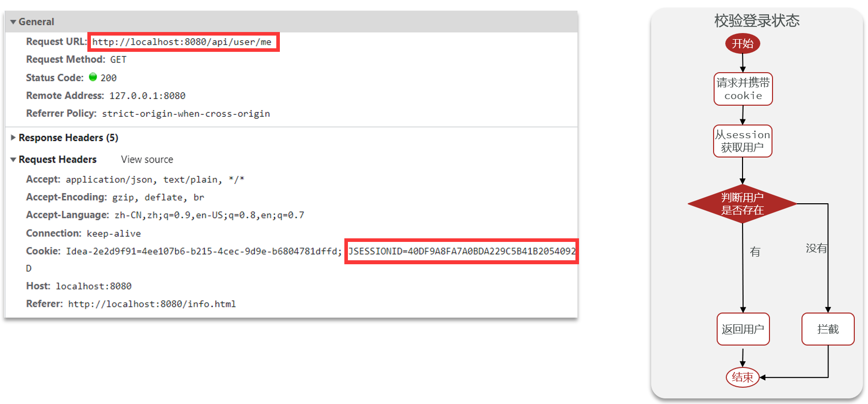This screenshot has width=868, height=404.
Task: Click the Accept-Encoding value gzip, deflate, br
Action: tap(158, 197)
